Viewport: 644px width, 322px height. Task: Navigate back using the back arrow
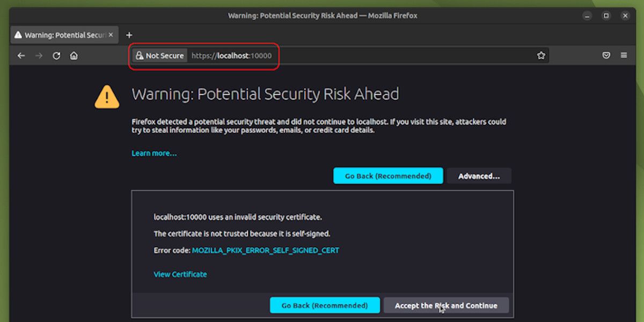tap(21, 55)
